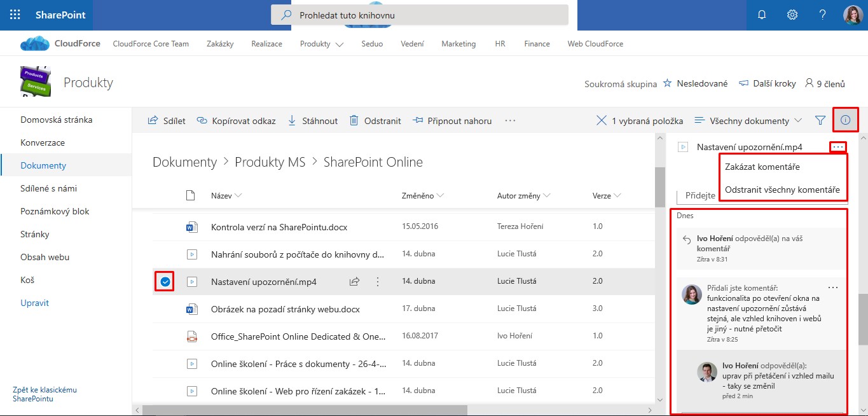Open the notifications bell icon
Viewport: 868px width, 416px height.
pos(762,15)
